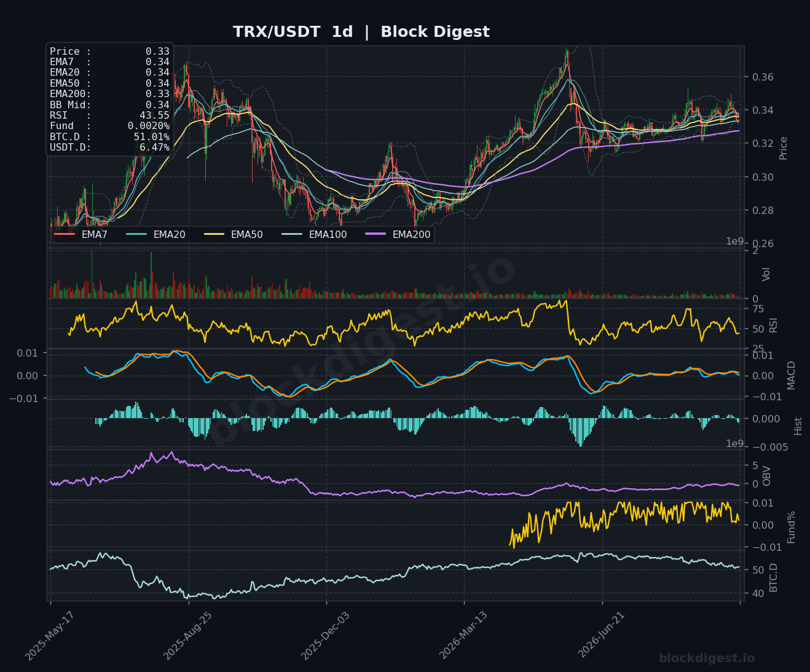Click the BB Mid row in info box

click(x=109, y=105)
